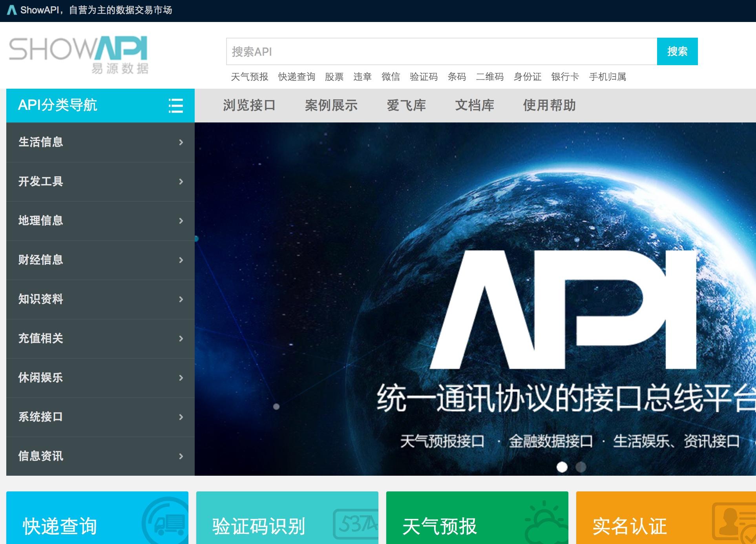Select 信息资讯 category label
Viewport: 756px width, 544px height.
tap(41, 456)
